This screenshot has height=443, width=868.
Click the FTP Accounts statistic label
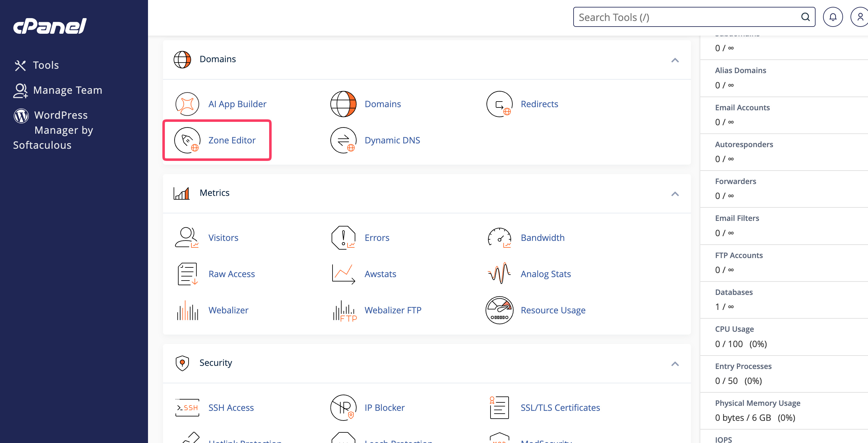click(x=739, y=255)
